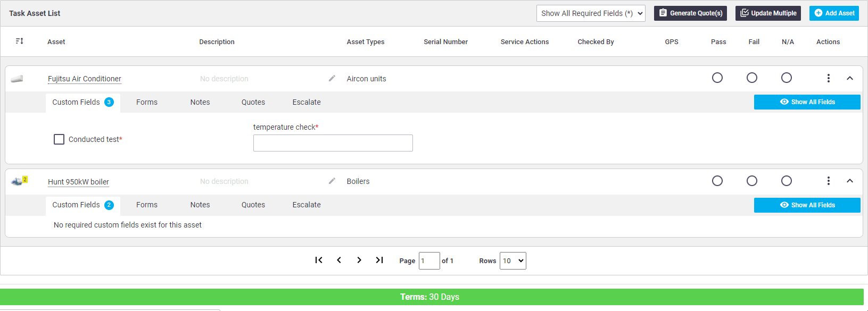Collapse Hunt 950kW boiler row

click(850, 181)
